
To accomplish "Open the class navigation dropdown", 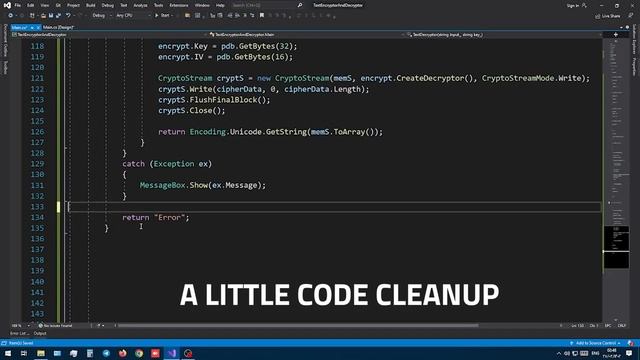I will coord(305,35).
